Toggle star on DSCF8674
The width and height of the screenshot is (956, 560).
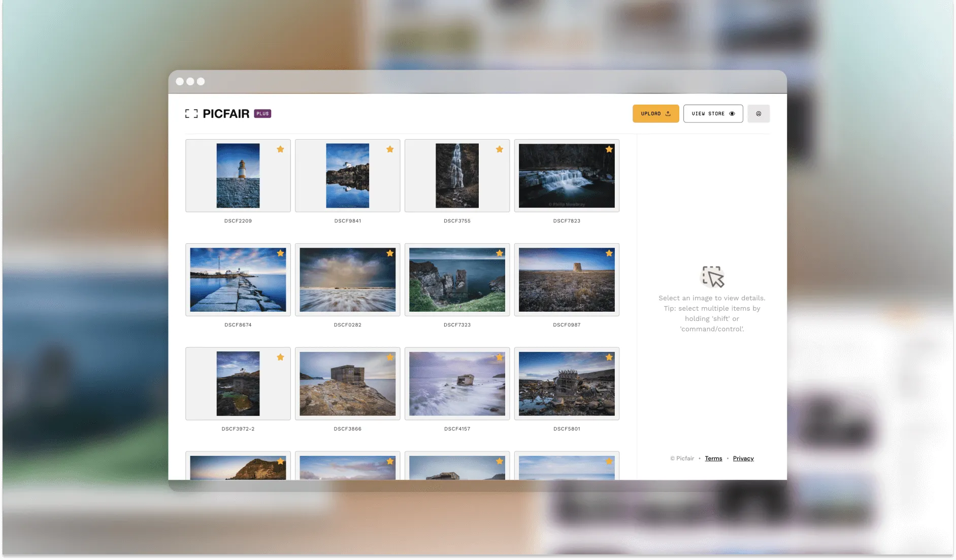[x=280, y=253]
